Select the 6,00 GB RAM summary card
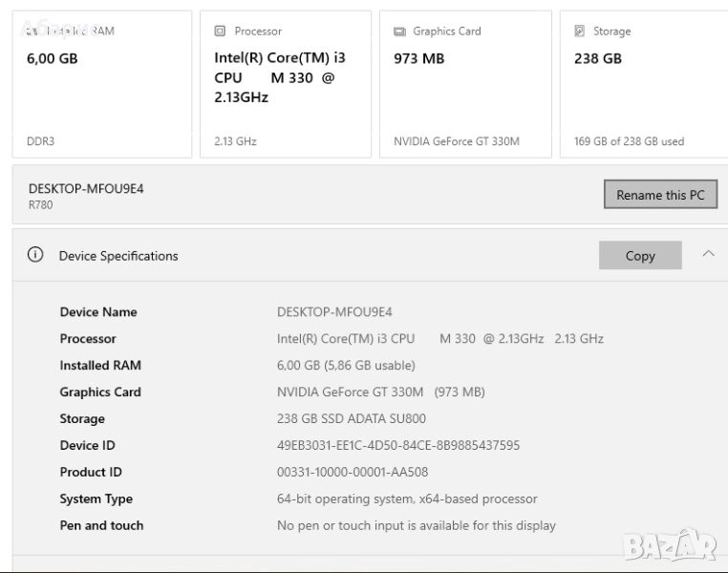Image resolution: width=728 pixels, height=573 pixels. click(101, 84)
